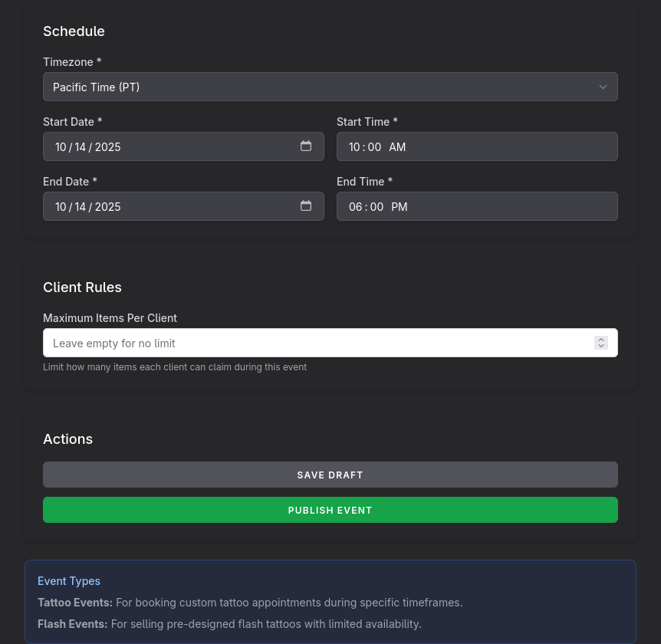Screen dimensions: 661x644
Task: Toggle PM on the End Time field
Action: coord(399,206)
